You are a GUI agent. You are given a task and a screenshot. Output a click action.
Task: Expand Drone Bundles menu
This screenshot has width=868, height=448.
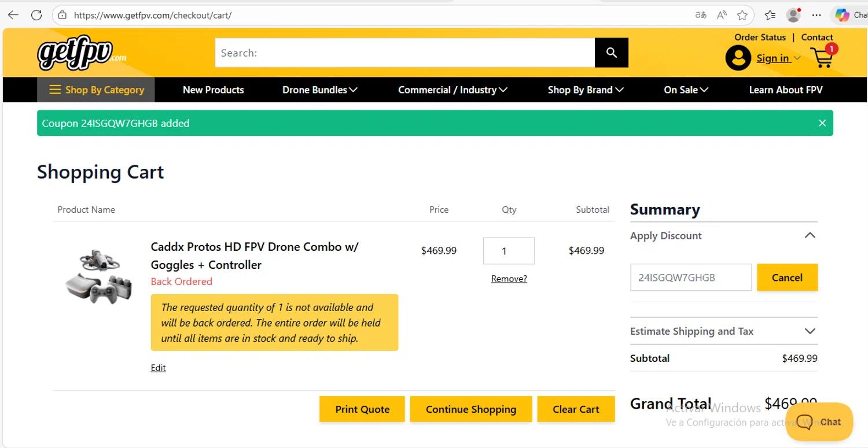coord(320,90)
